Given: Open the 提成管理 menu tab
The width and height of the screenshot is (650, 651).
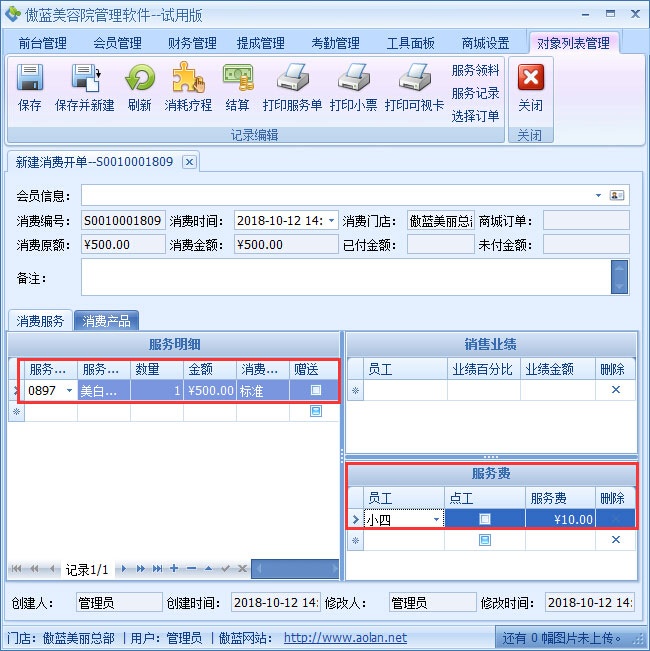Looking at the screenshot, I should click(261, 43).
